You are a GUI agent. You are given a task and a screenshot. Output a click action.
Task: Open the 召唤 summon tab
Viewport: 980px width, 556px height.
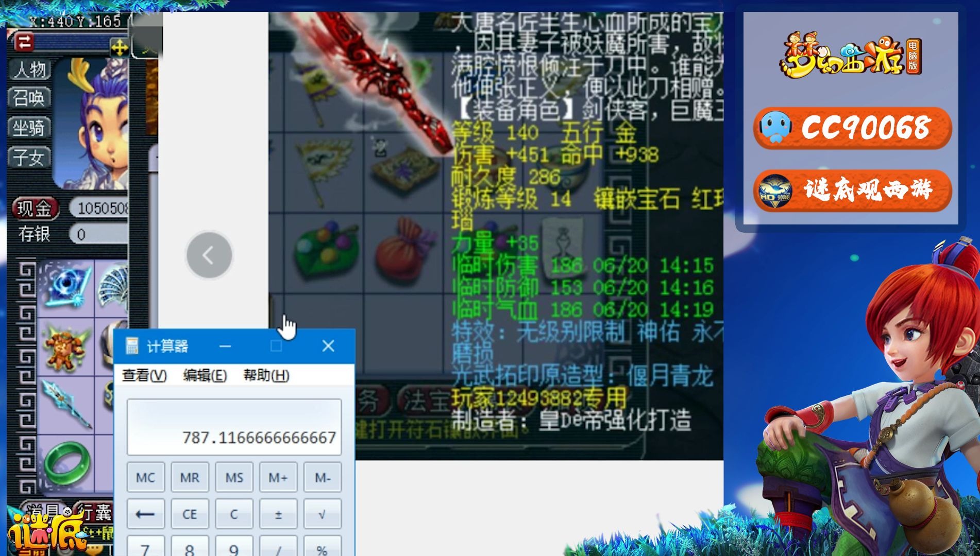30,98
